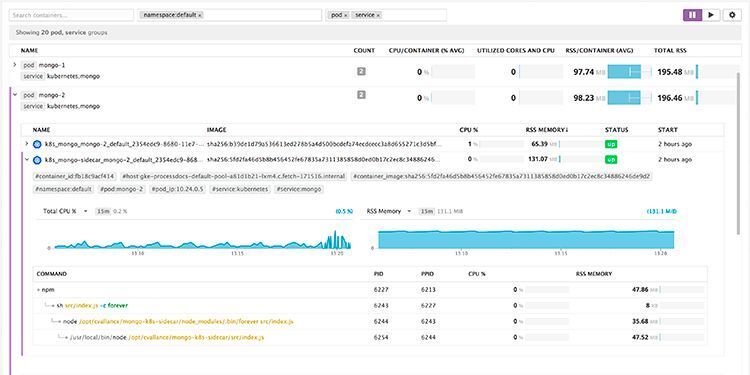
Task: Click the mongo-1 RSS/container distribution bar
Action: [x=629, y=72]
